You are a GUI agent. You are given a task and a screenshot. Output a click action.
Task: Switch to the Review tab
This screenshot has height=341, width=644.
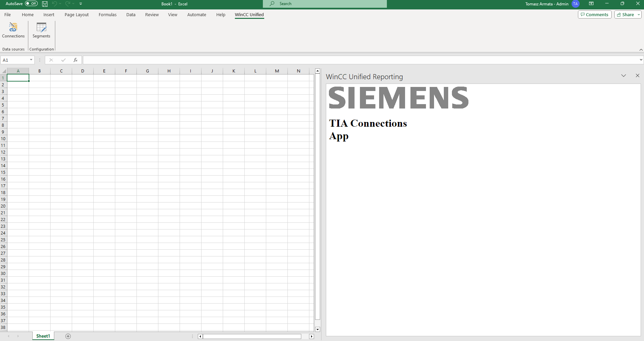tap(152, 15)
